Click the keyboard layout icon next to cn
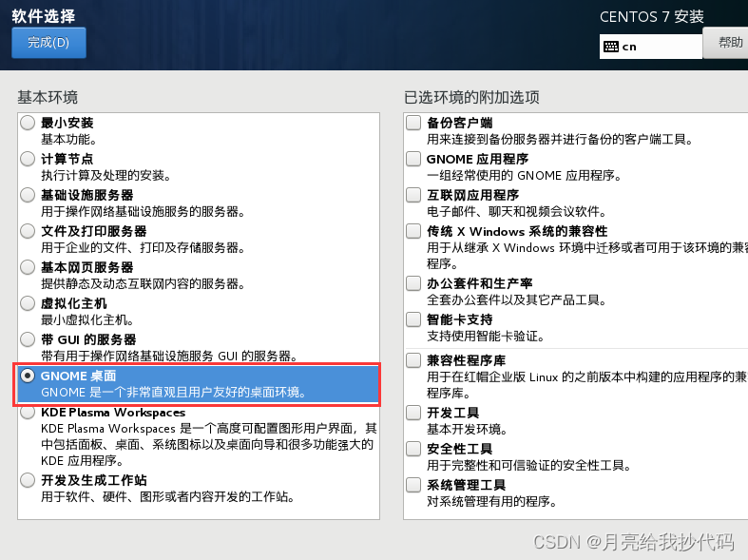This screenshot has width=748, height=560. coord(611,47)
